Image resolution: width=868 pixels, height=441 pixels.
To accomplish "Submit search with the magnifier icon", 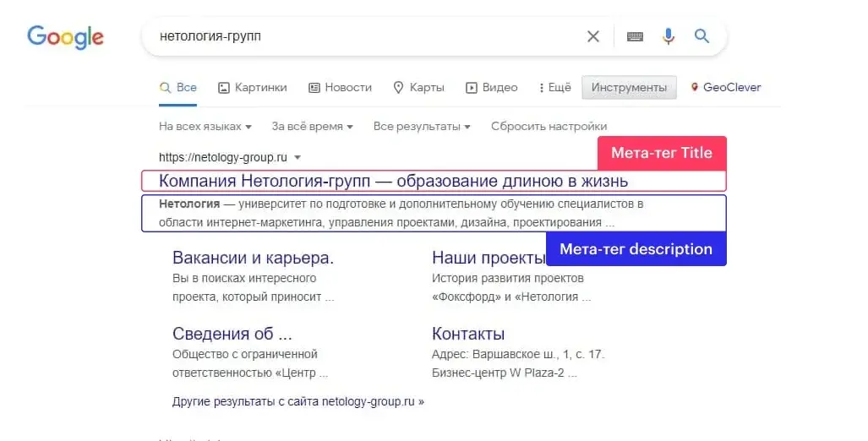I will pyautogui.click(x=702, y=36).
